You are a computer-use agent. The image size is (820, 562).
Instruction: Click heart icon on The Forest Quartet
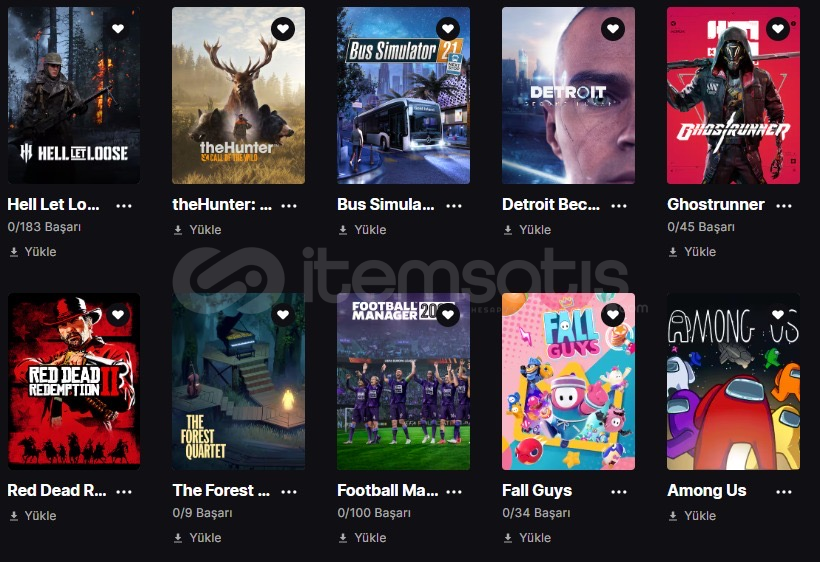coord(283,315)
